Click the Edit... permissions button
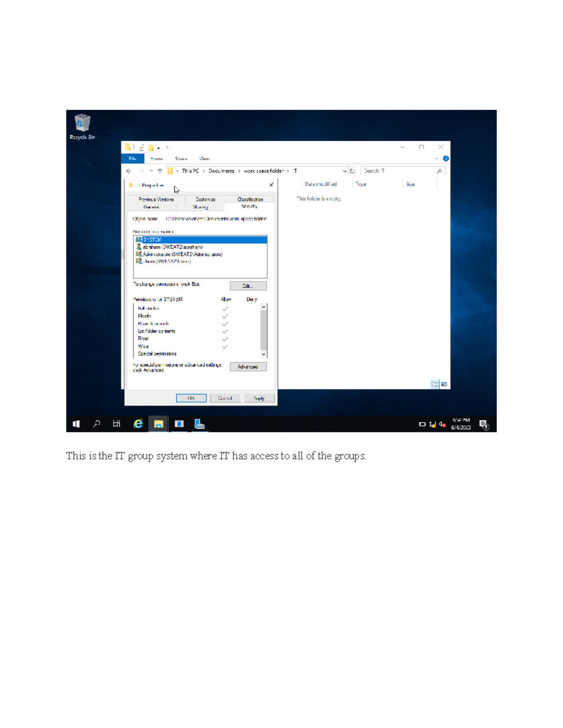563x728 pixels. pos(248,286)
